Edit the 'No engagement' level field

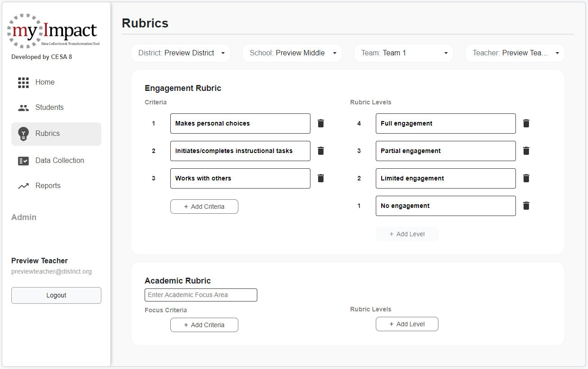[x=446, y=206]
